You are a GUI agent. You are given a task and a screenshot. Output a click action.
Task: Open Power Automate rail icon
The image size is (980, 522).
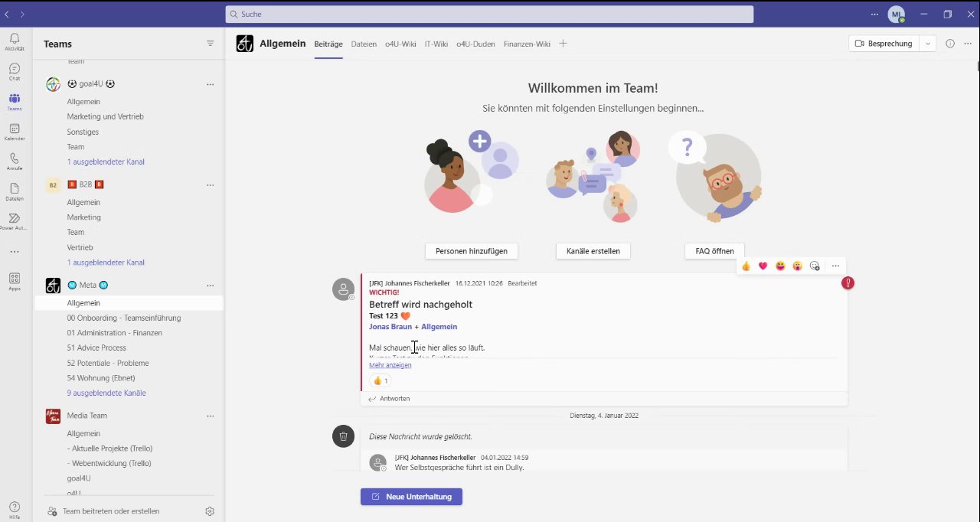pyautogui.click(x=15, y=222)
